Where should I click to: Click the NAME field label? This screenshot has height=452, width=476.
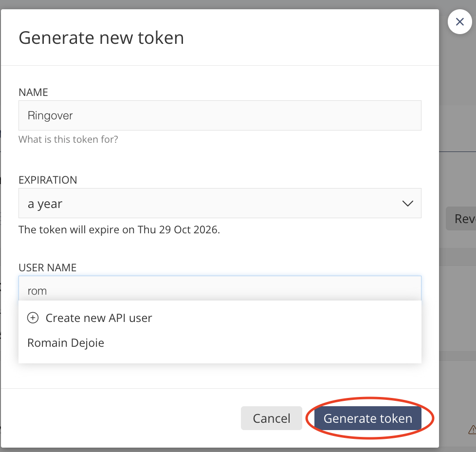point(33,92)
